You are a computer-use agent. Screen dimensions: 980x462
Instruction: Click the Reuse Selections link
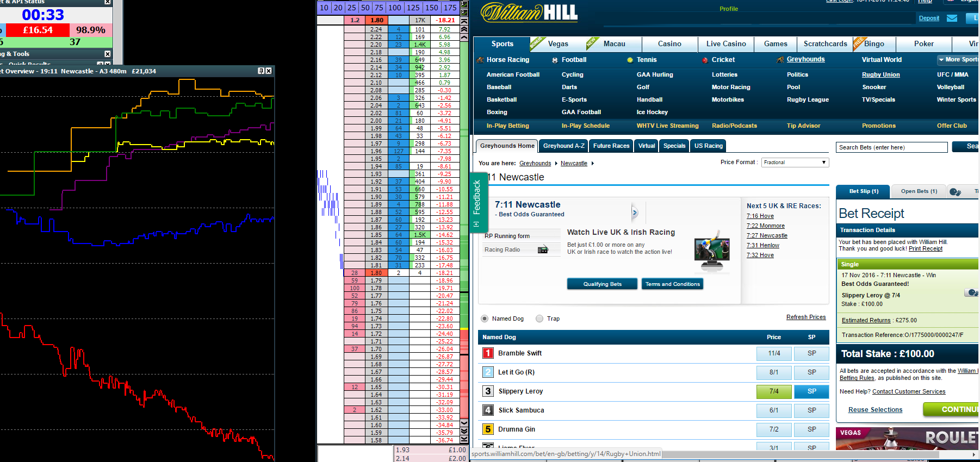875,410
